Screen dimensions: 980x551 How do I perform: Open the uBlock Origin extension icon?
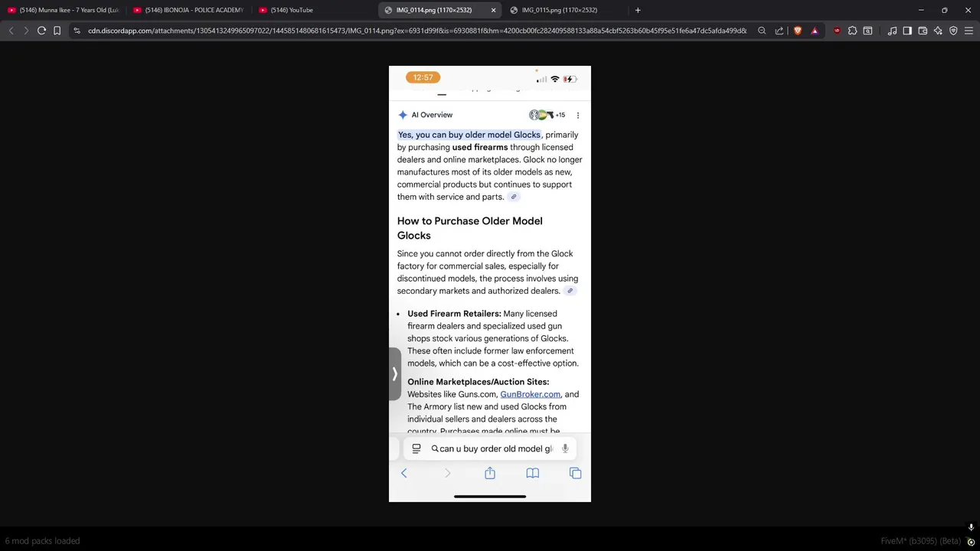coord(837,31)
